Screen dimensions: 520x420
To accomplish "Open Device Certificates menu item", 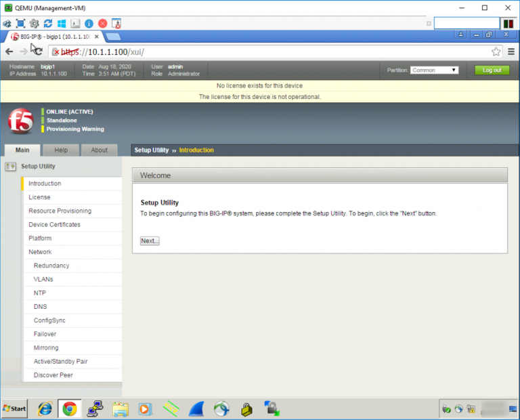I will 72,225.
